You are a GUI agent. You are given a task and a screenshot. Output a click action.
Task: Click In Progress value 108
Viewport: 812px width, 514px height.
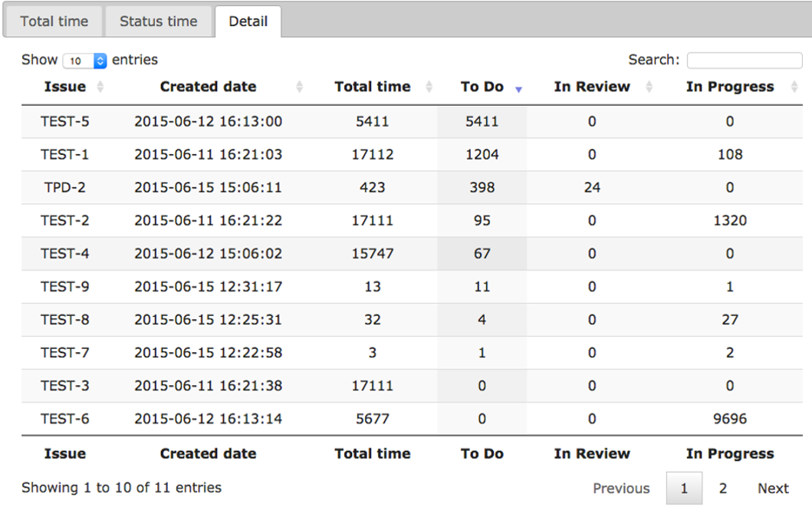tap(730, 154)
